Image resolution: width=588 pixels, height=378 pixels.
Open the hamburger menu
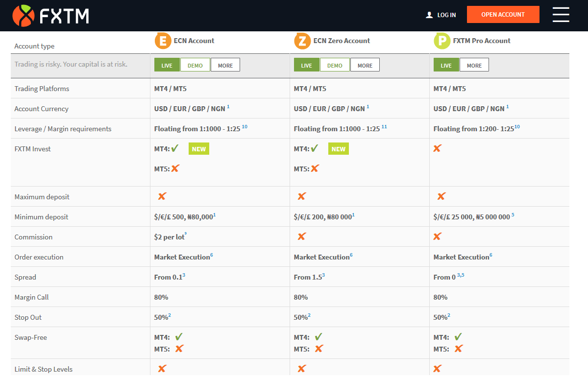(x=561, y=14)
